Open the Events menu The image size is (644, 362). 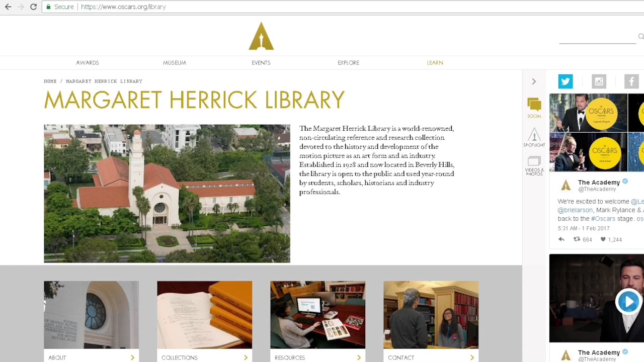click(x=261, y=63)
